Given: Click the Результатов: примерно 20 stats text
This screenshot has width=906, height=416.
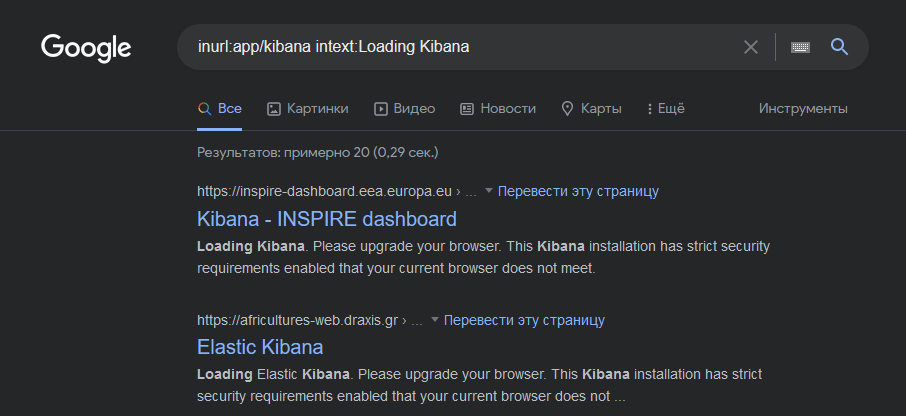Looking at the screenshot, I should pos(318,153).
